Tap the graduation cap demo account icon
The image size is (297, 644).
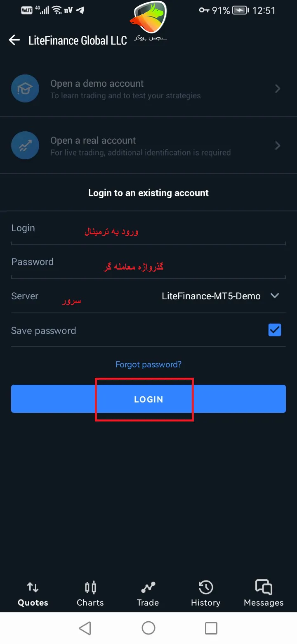25,88
